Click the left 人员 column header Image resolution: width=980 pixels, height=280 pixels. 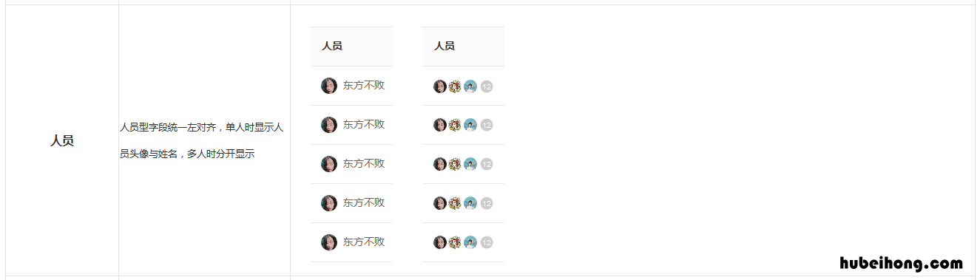coord(332,46)
